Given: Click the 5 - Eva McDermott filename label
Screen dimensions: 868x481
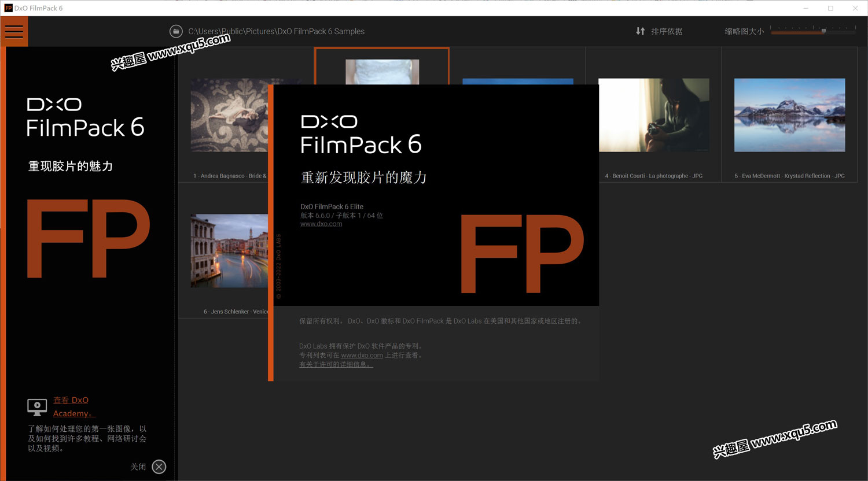Looking at the screenshot, I should [789, 176].
